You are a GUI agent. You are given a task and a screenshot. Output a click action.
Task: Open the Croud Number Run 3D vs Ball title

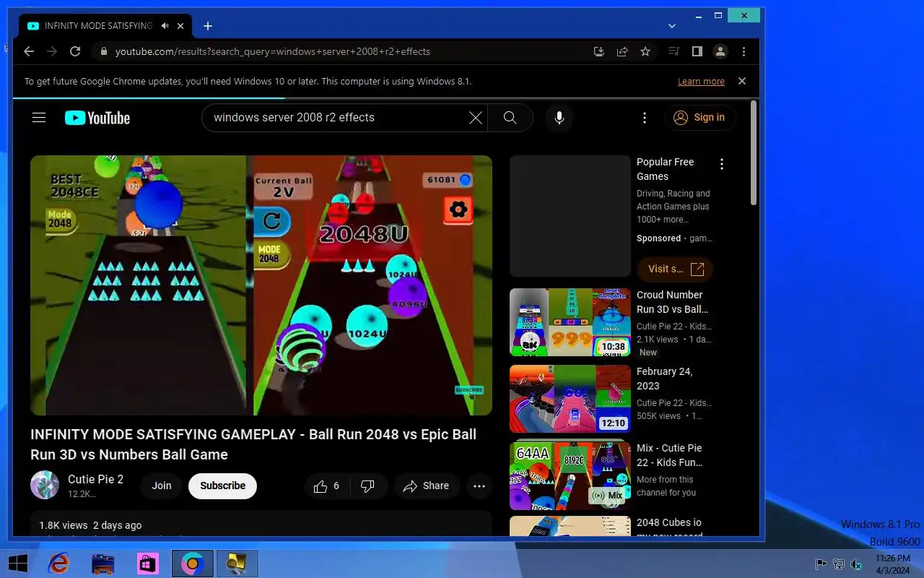pyautogui.click(x=672, y=302)
